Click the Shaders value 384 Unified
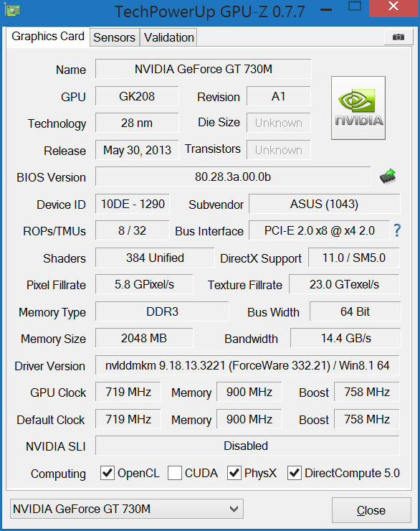 click(155, 258)
